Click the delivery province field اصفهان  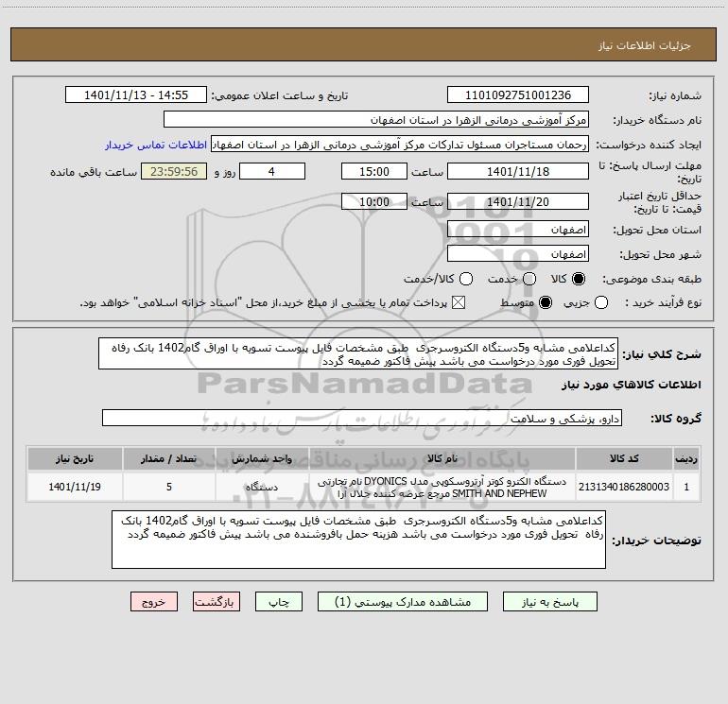[518, 229]
